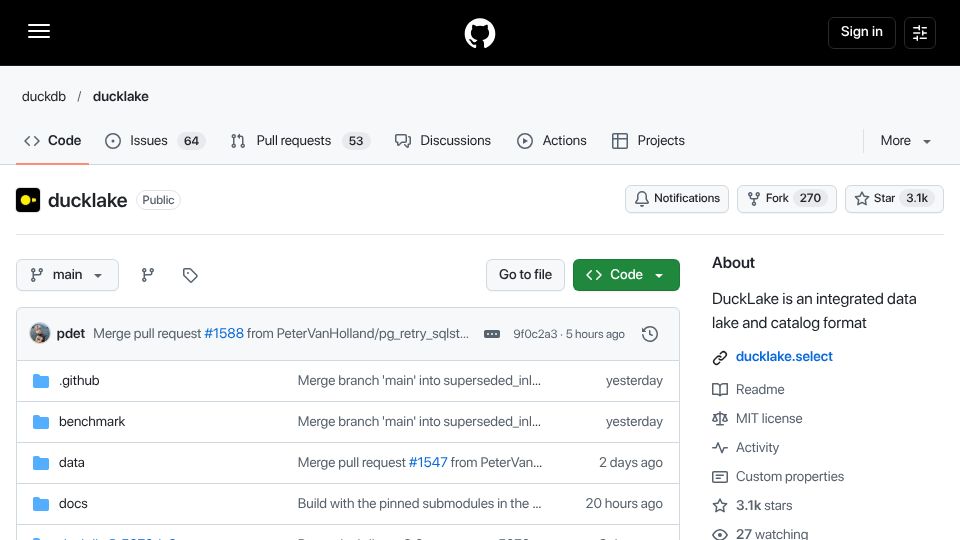Click the pdet user avatar
This screenshot has height=540, width=960.
(40, 333)
